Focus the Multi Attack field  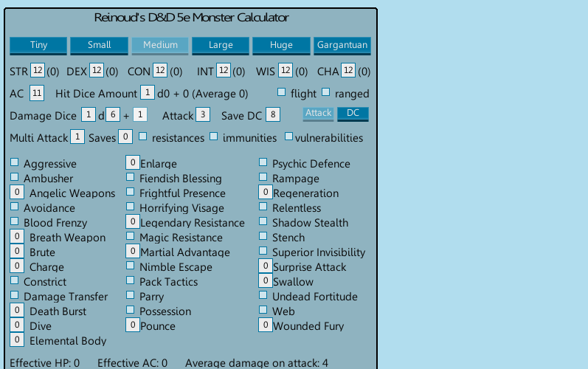point(77,137)
